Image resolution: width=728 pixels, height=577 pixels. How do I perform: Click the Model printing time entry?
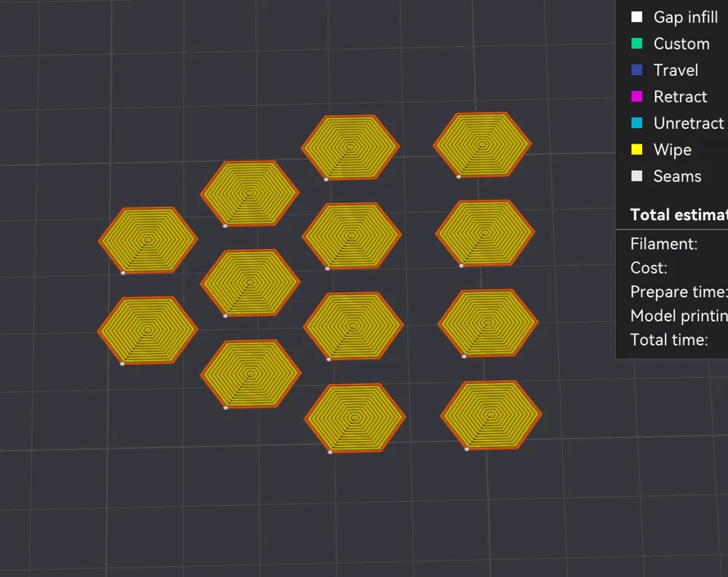point(678,316)
